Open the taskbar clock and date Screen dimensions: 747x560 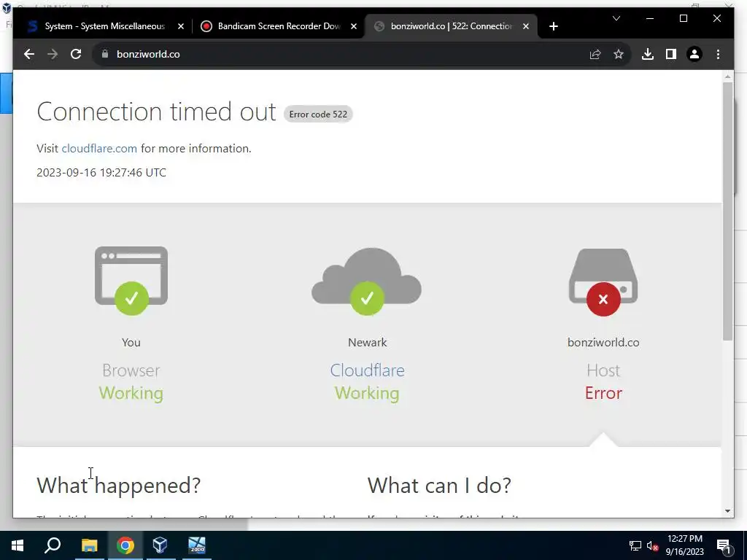pyautogui.click(x=684, y=545)
